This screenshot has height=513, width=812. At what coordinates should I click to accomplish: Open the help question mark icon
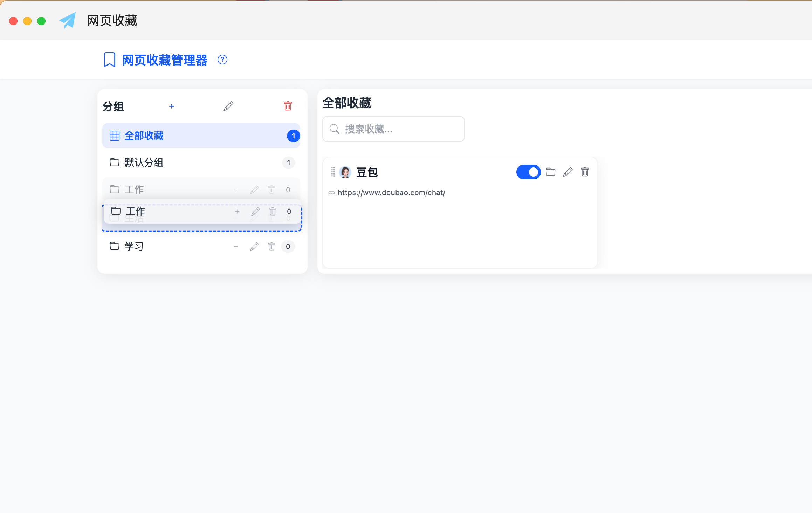(222, 60)
